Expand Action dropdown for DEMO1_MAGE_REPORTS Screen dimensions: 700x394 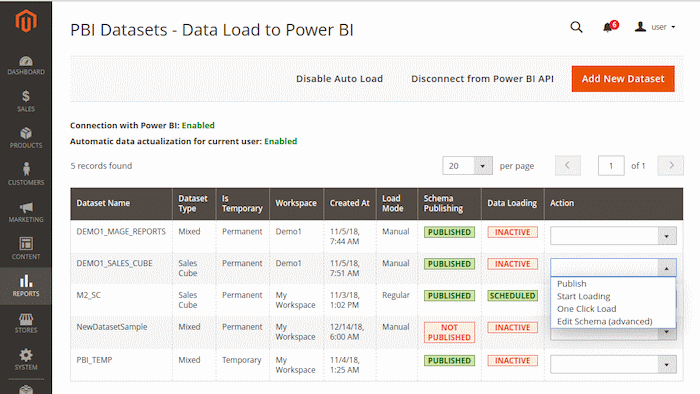pyautogui.click(x=613, y=236)
